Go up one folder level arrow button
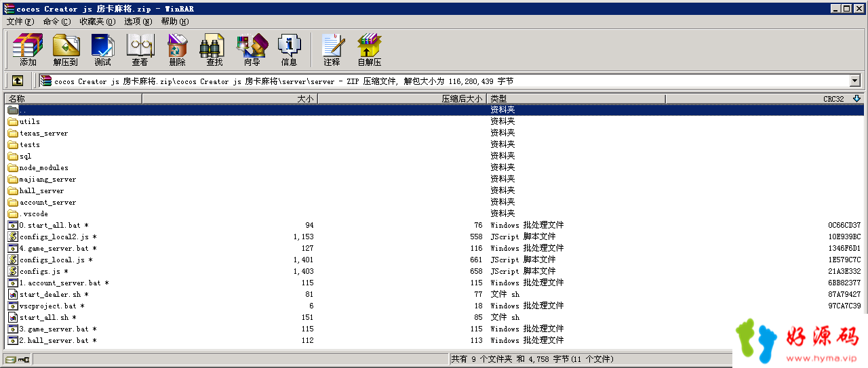The height and width of the screenshot is (368, 868). 18,81
